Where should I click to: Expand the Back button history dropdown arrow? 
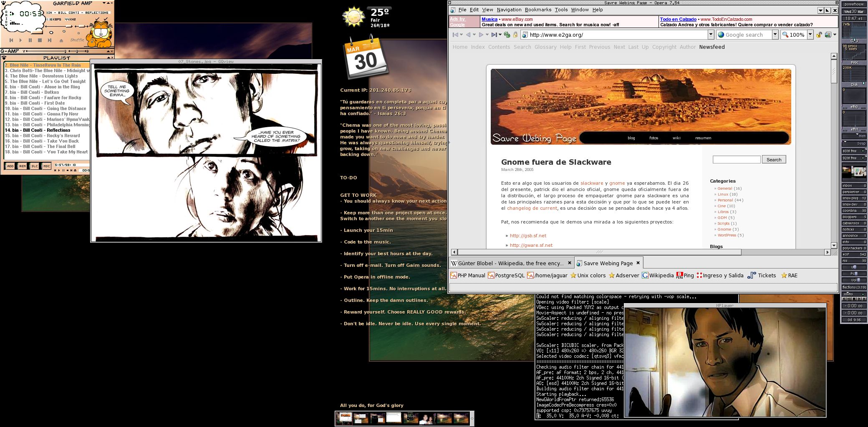tap(474, 35)
